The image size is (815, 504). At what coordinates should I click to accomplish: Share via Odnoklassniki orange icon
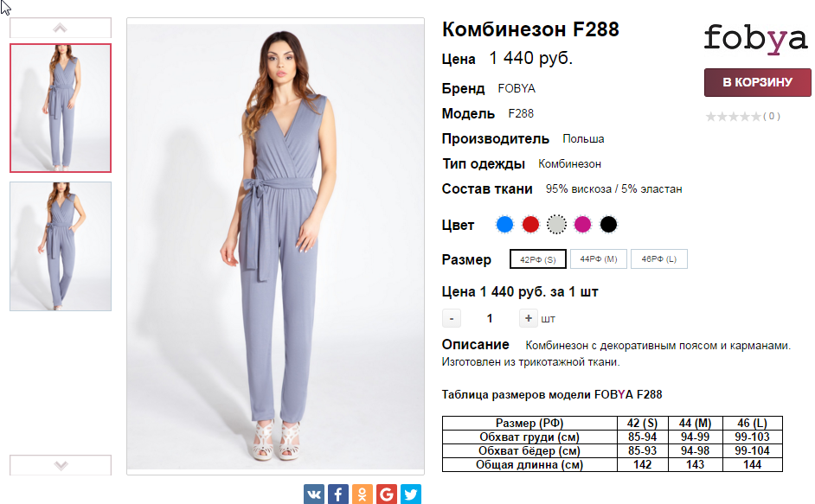click(x=363, y=494)
